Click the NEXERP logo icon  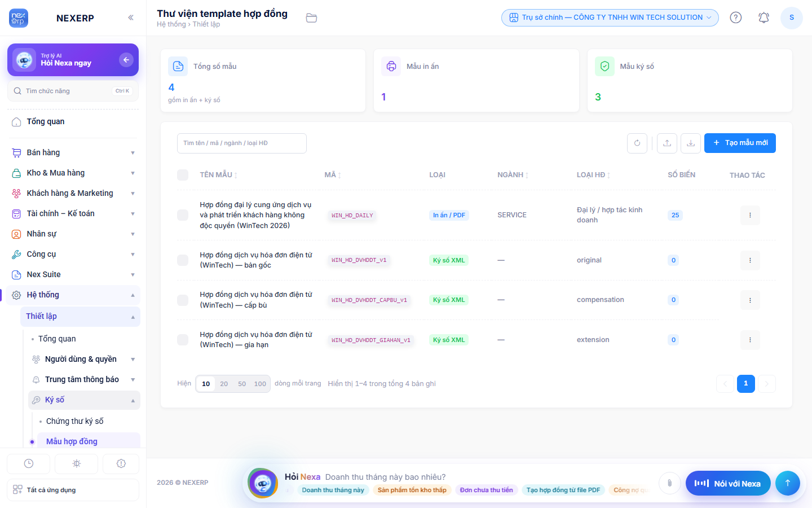[19, 18]
